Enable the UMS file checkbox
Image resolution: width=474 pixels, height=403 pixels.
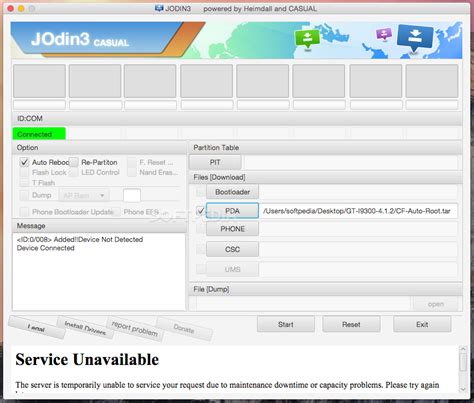pyautogui.click(x=200, y=269)
